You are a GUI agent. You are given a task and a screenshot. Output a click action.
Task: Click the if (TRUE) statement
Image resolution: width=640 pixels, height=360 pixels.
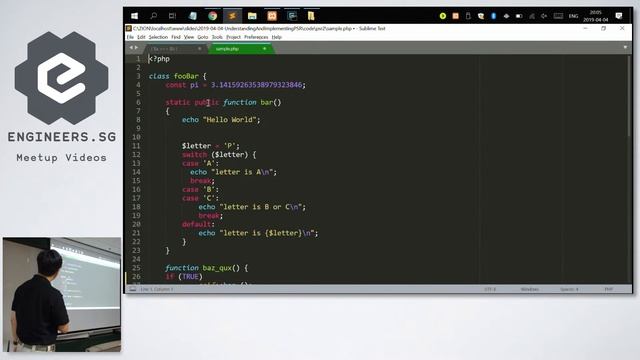tap(184, 277)
